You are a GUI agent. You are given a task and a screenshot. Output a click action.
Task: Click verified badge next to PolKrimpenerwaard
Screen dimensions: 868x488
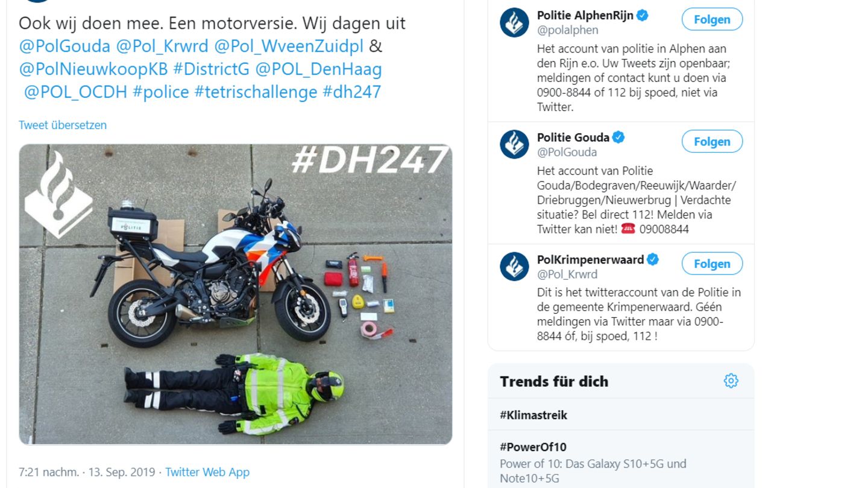(x=653, y=259)
